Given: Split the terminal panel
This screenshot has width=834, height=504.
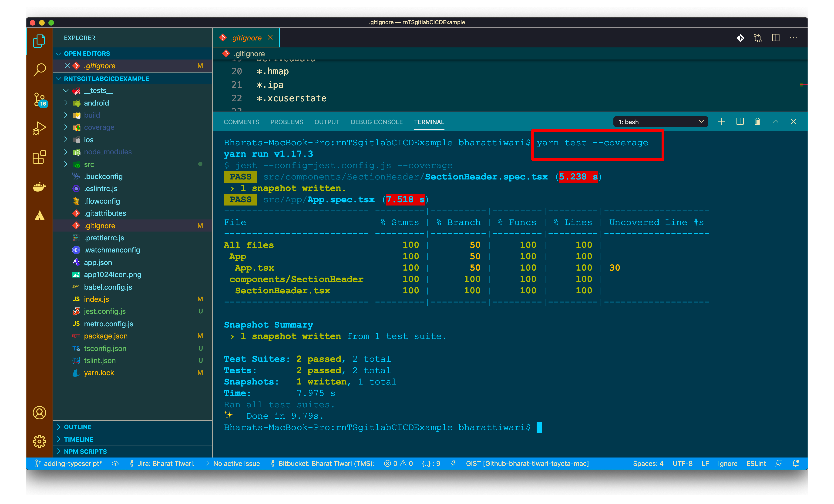Looking at the screenshot, I should (740, 121).
